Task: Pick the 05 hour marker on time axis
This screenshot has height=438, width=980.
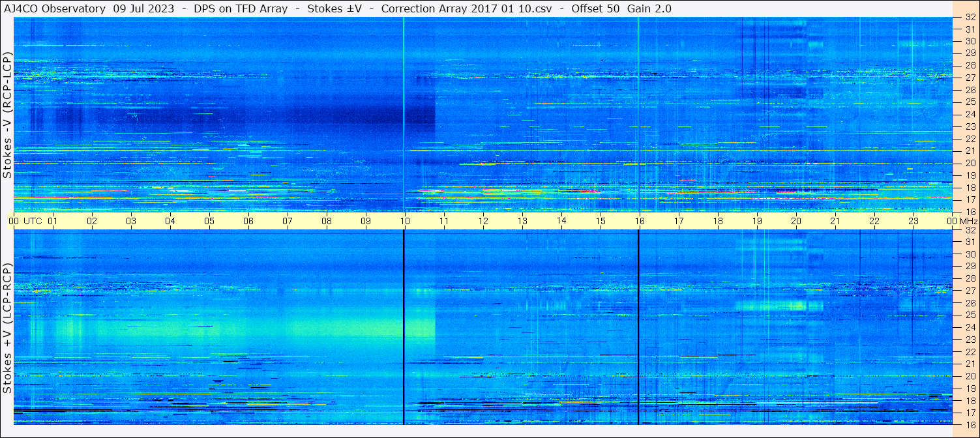Action: pyautogui.click(x=209, y=221)
